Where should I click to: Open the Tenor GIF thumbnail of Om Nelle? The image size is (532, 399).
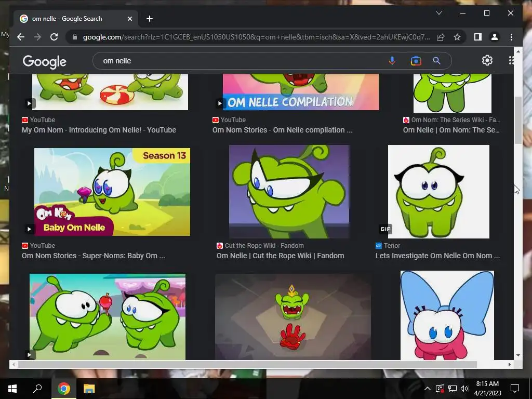click(x=438, y=191)
